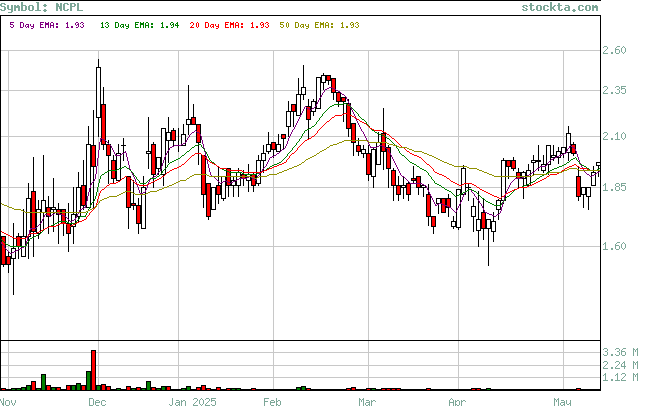Click the Nov date axis label
Viewport: 655px width, 406px height.
(8, 401)
